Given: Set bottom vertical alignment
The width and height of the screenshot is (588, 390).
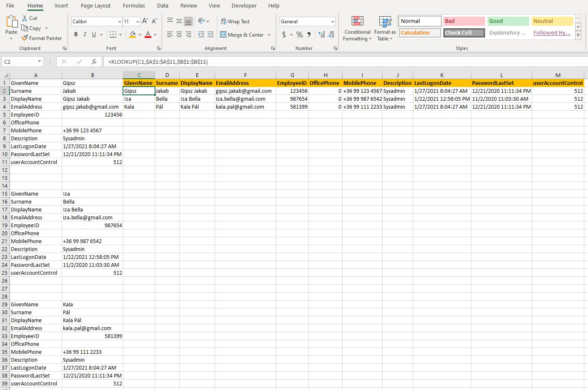Looking at the screenshot, I should click(188, 21).
